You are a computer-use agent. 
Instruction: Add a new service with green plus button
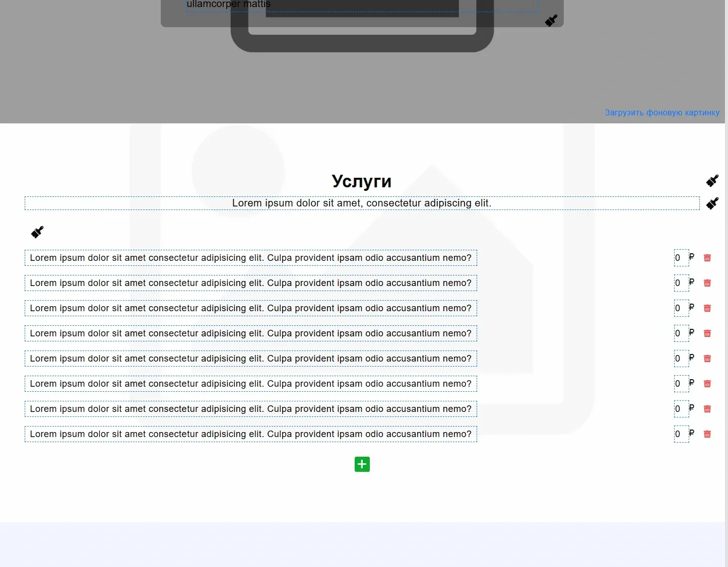362,464
